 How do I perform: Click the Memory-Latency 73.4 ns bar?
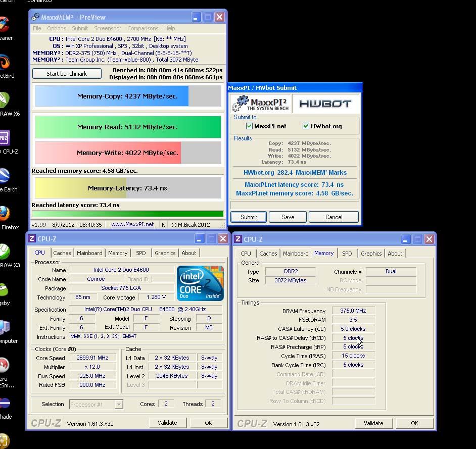pos(128,188)
